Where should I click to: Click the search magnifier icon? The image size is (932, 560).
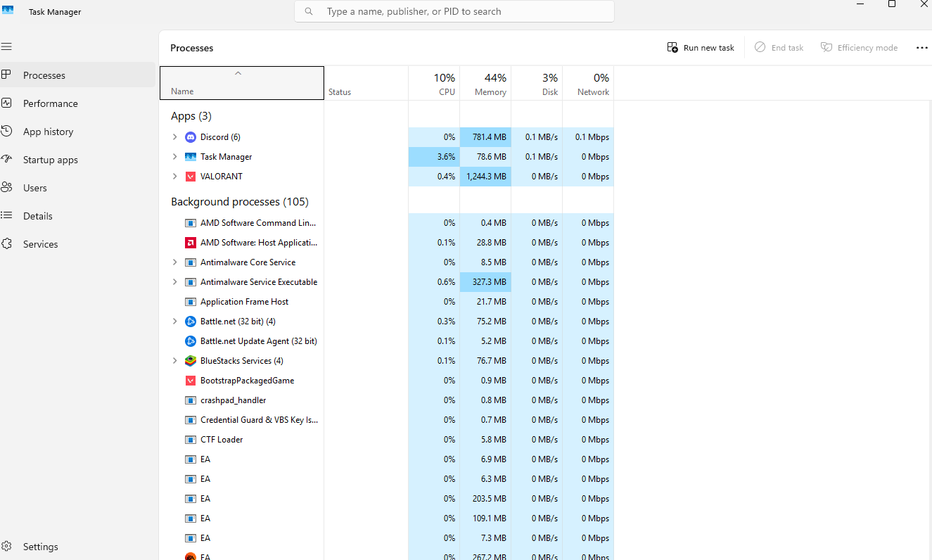point(309,11)
